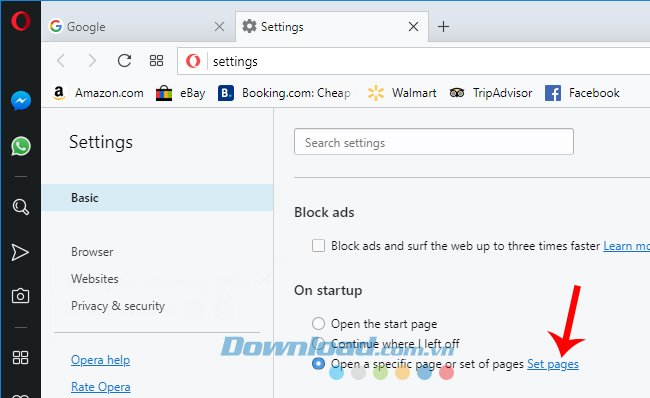Select the Basic settings section

(158, 198)
